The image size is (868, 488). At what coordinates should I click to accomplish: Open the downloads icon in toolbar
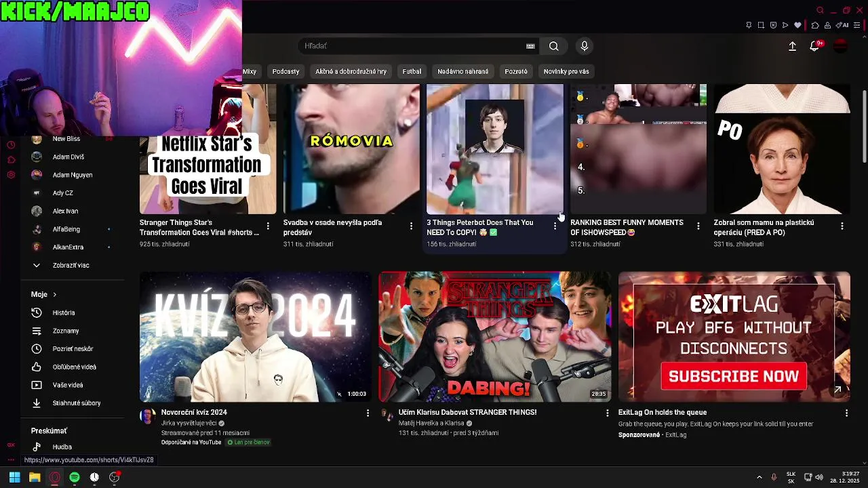[x=827, y=25]
